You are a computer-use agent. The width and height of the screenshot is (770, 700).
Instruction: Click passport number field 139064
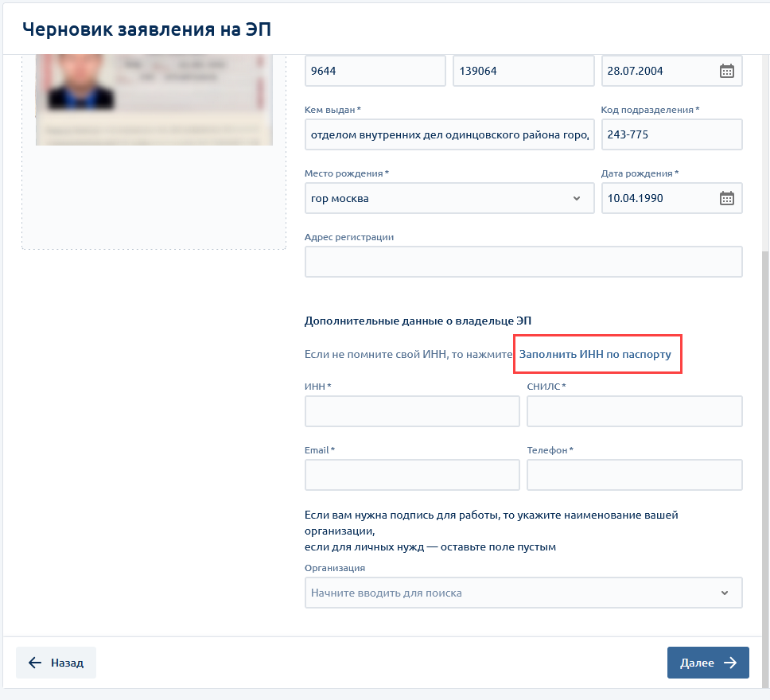coord(523,71)
